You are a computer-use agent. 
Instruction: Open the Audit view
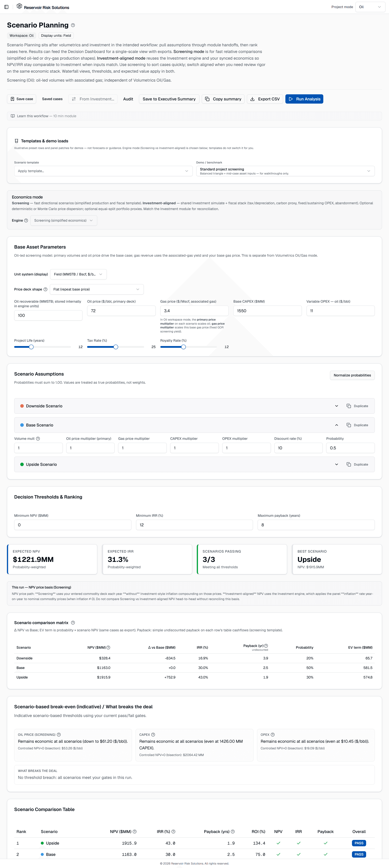128,99
